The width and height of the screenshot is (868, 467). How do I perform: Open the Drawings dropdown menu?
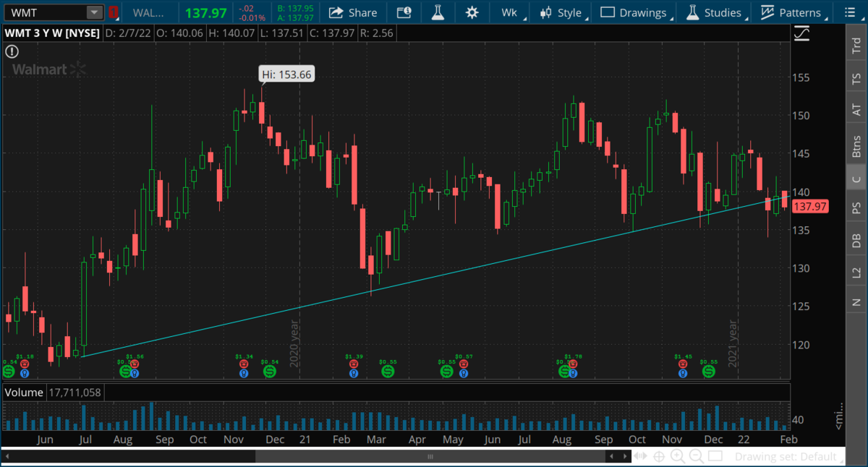pyautogui.click(x=635, y=12)
